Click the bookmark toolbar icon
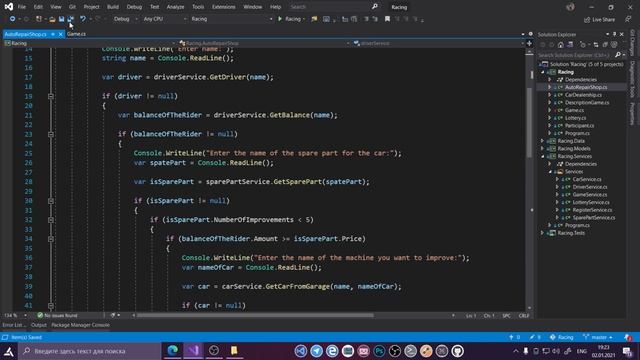 tap(387, 19)
